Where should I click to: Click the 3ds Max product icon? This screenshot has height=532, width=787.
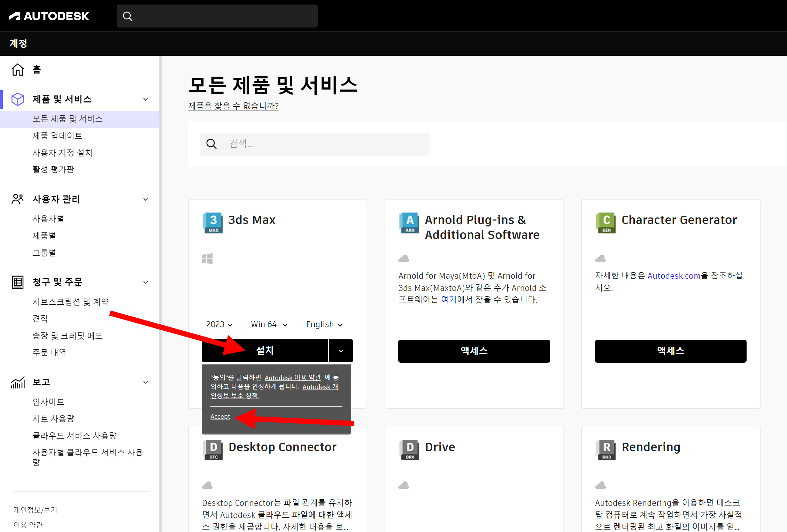213,223
